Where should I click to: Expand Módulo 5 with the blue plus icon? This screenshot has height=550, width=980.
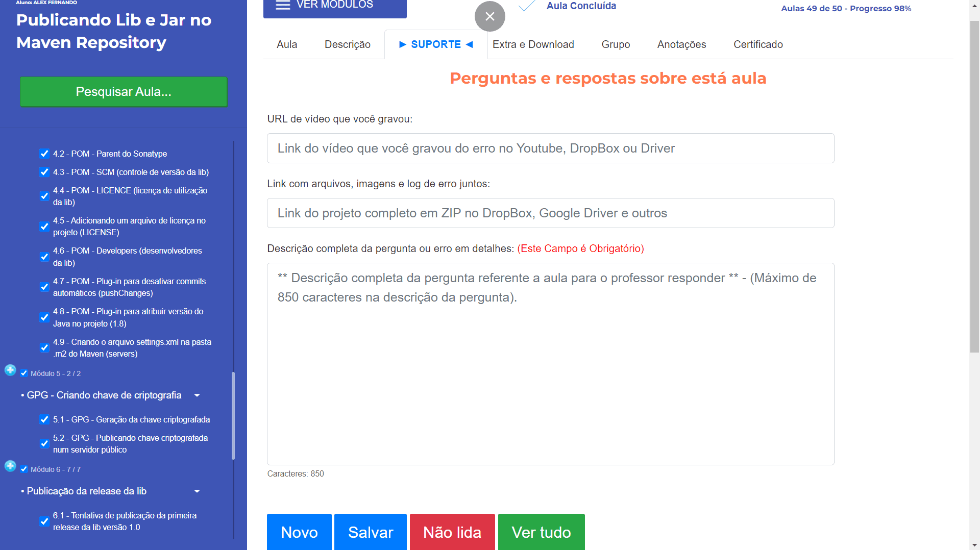coord(10,370)
